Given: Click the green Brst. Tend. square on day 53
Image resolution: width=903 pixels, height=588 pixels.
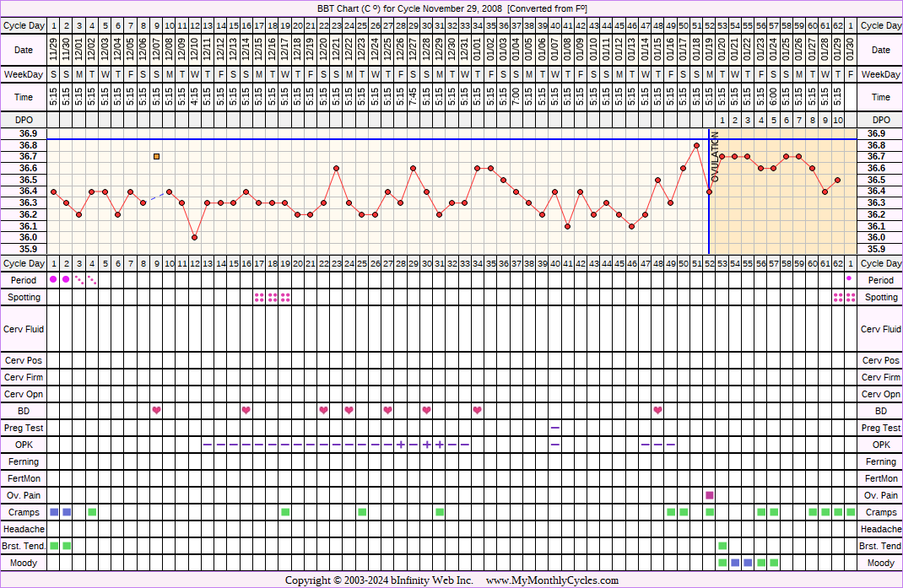Looking at the screenshot, I should [722, 546].
